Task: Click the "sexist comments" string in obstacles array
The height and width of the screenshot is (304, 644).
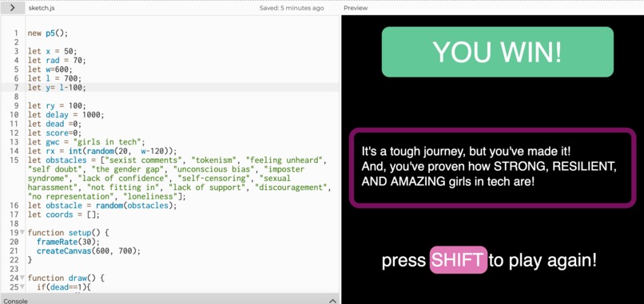Action: tap(143, 160)
